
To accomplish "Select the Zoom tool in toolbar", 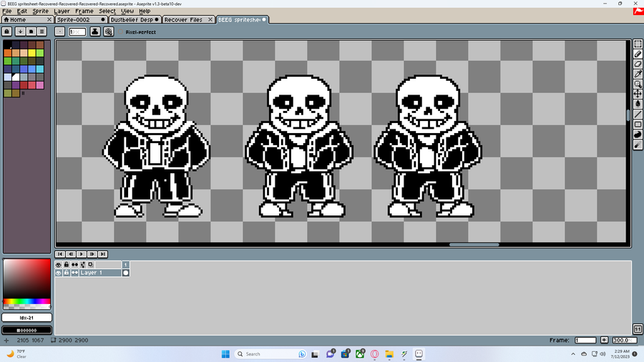I will click(638, 84).
